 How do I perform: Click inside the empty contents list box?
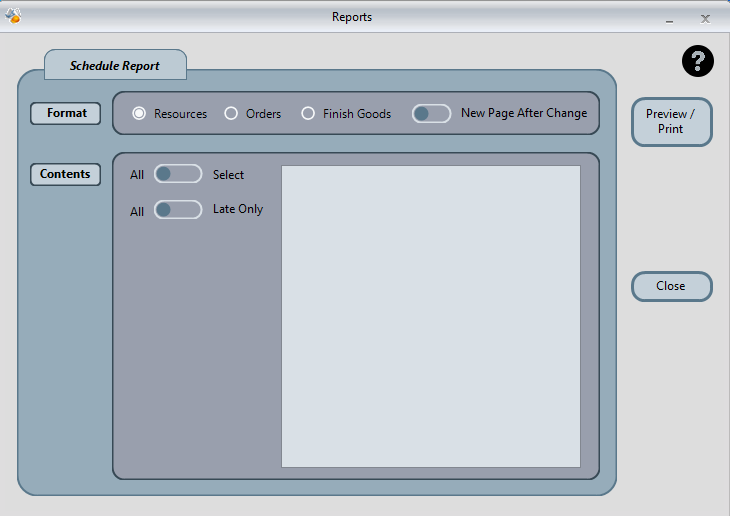point(431,316)
